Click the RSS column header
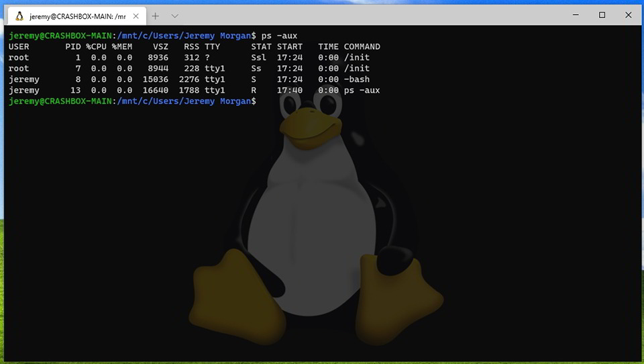Viewport: 644px width, 364px height. 191,46
